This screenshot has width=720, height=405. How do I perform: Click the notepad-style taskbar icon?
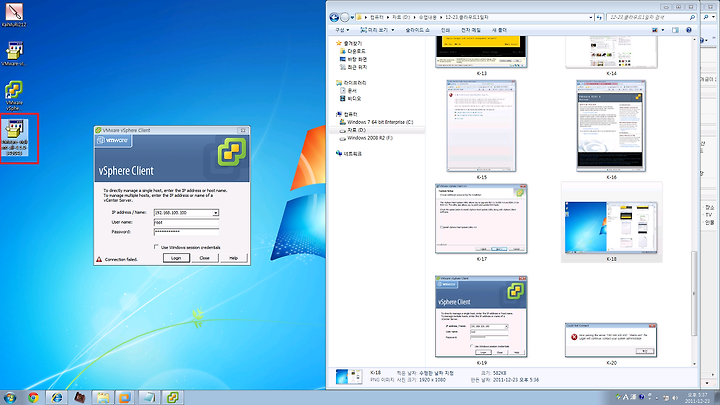pos(149,397)
